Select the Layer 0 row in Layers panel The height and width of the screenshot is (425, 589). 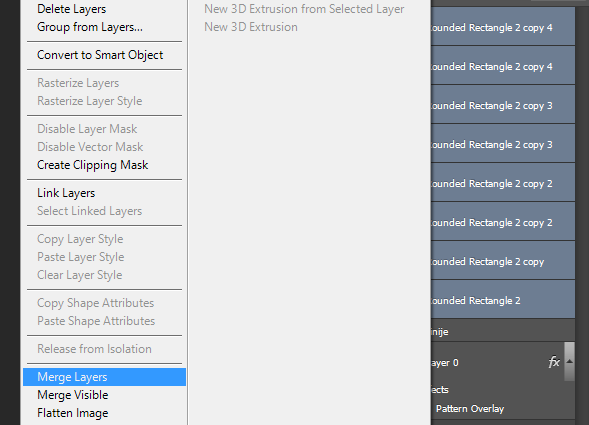(497, 363)
